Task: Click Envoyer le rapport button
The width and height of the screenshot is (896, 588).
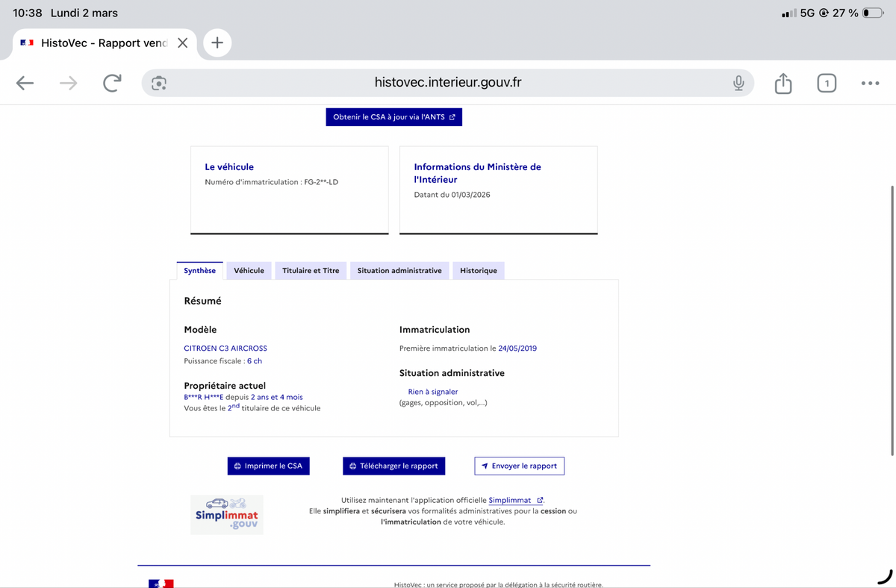Action: 519,466
